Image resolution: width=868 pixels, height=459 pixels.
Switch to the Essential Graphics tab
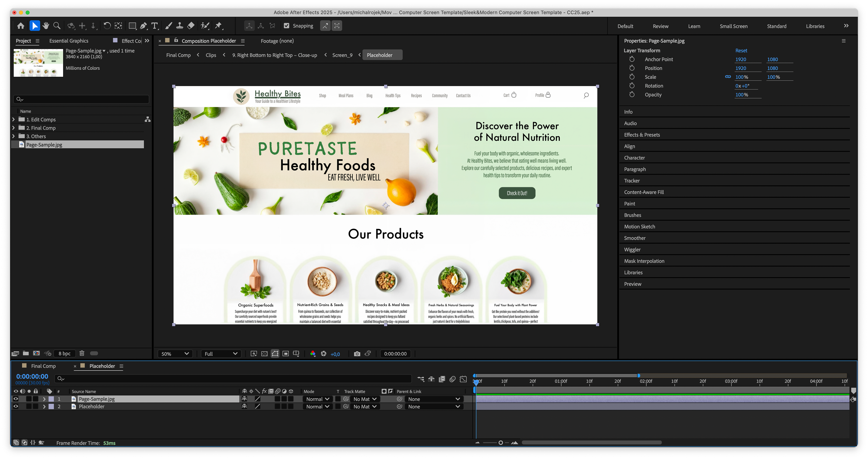pos(69,41)
